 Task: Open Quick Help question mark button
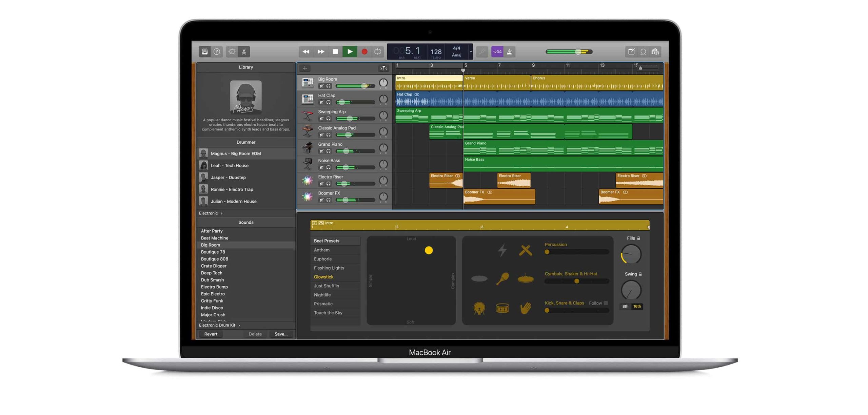point(217,51)
